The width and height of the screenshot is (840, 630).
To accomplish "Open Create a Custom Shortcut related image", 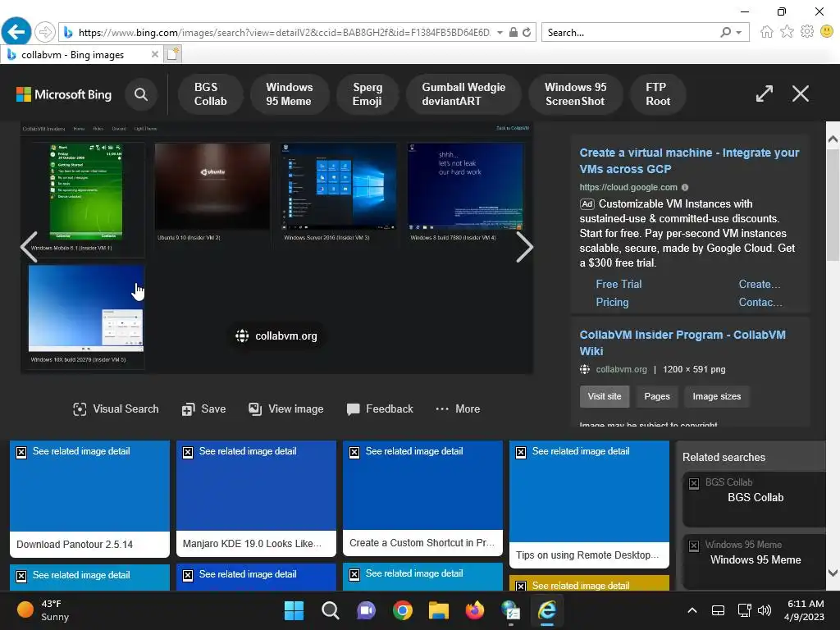I will tap(422, 498).
